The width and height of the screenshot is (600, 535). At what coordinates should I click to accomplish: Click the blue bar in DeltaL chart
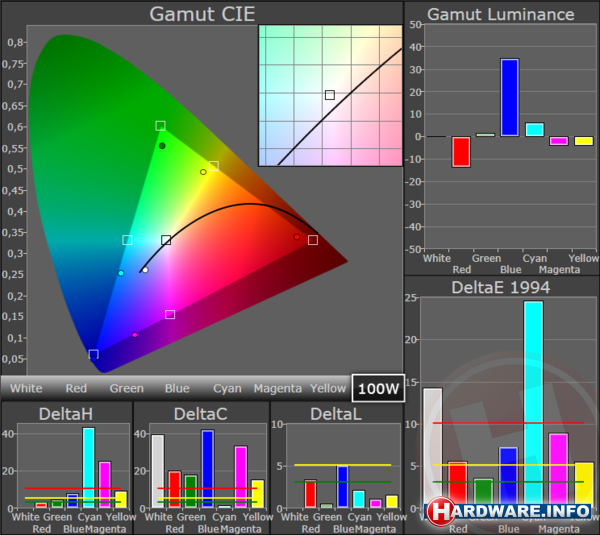point(342,487)
